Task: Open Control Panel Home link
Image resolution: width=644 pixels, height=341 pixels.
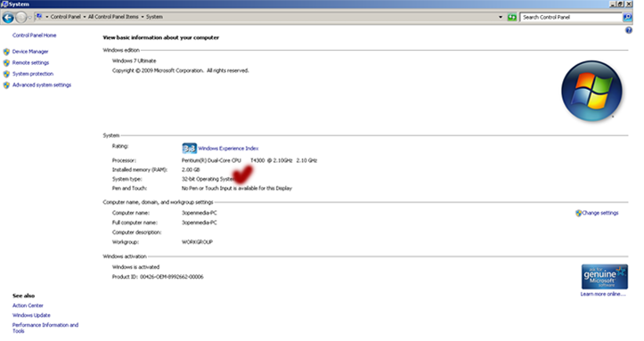Action: (34, 36)
